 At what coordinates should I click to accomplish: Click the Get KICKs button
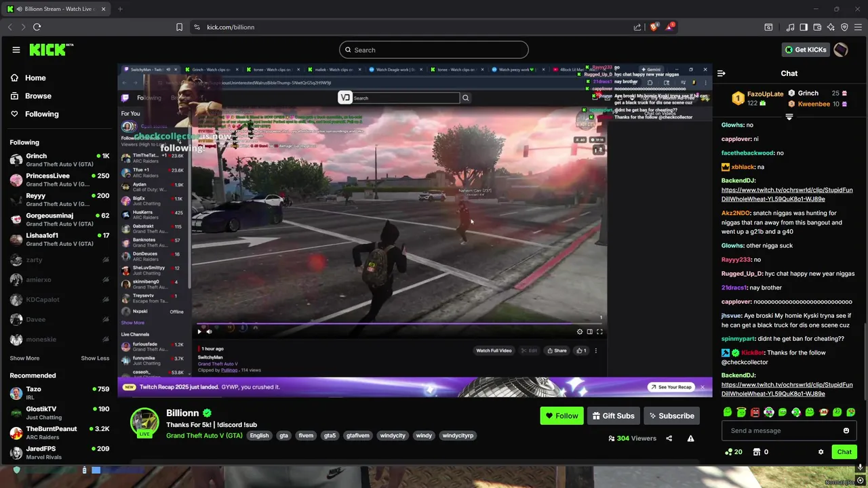[x=806, y=49]
